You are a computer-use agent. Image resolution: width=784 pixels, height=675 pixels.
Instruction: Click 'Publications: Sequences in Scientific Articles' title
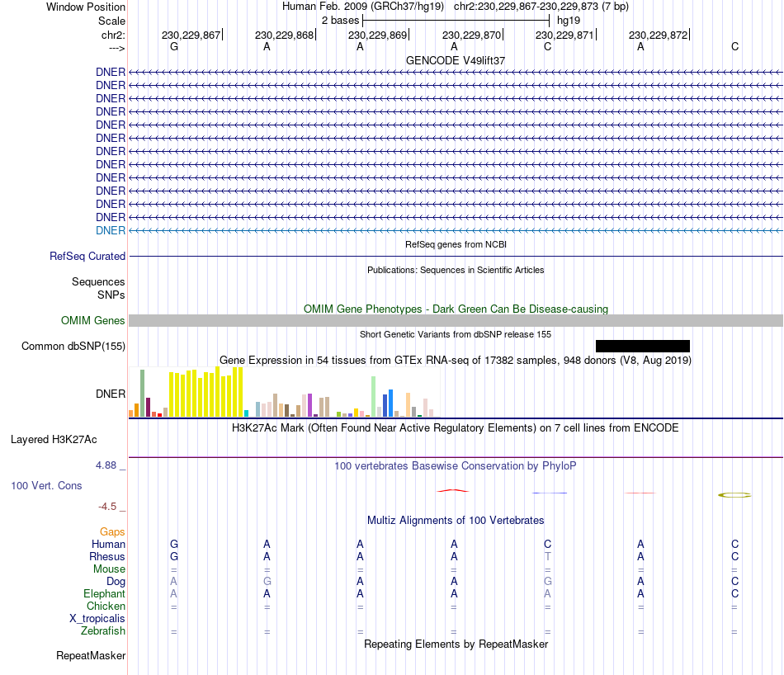pos(456,270)
